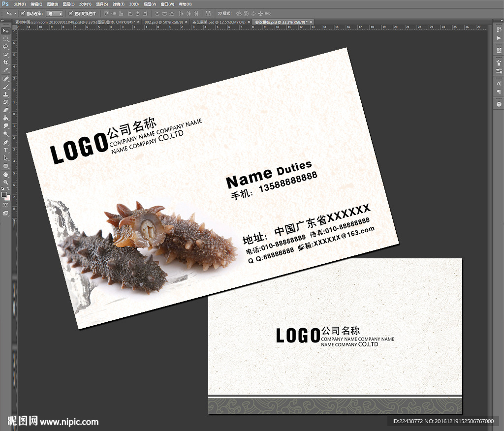
Task: Swap foreground and background colors
Action: click(x=8, y=188)
